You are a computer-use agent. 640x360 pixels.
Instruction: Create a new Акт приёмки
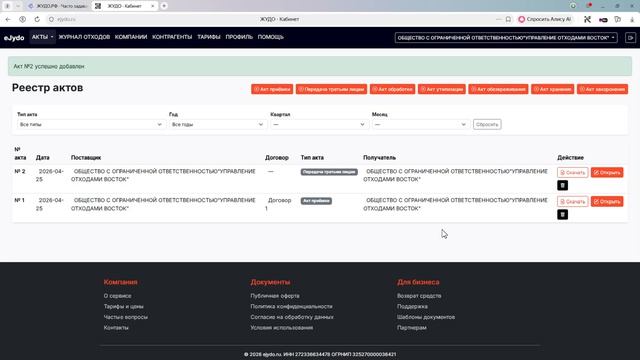click(x=272, y=89)
